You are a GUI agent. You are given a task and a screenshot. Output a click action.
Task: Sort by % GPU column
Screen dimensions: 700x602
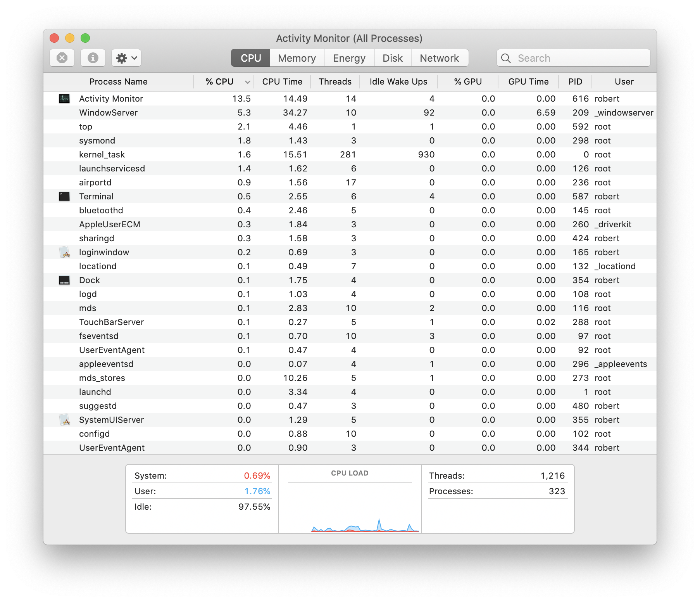click(468, 82)
